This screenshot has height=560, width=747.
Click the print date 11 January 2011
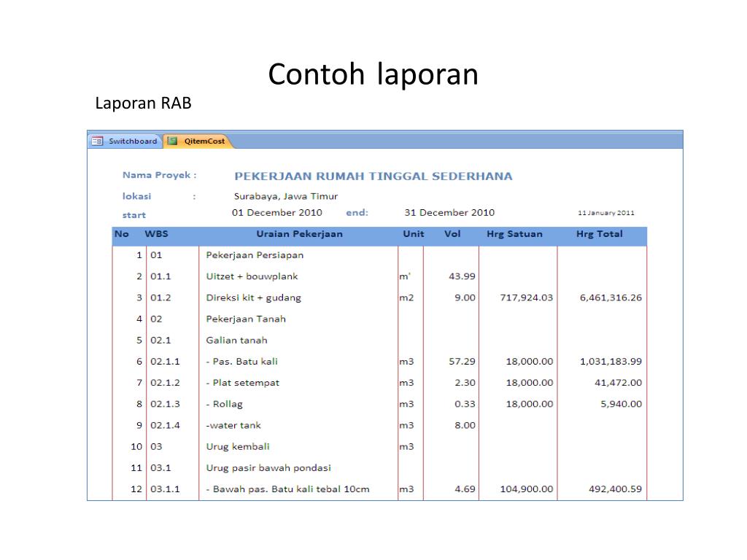(x=606, y=213)
